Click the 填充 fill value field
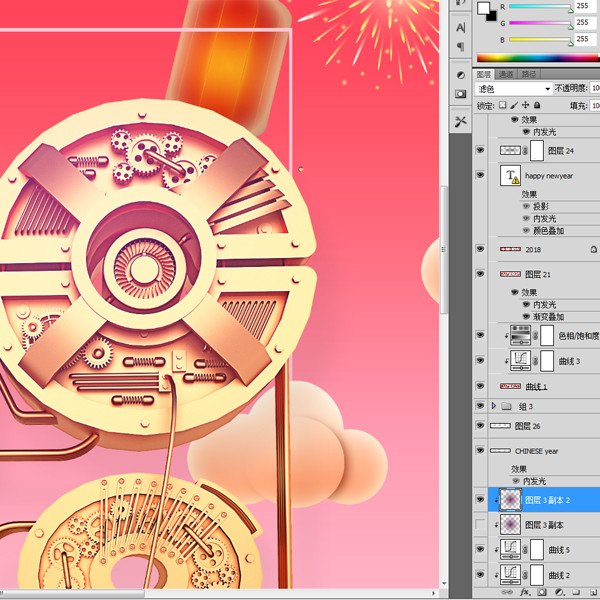 pos(595,105)
